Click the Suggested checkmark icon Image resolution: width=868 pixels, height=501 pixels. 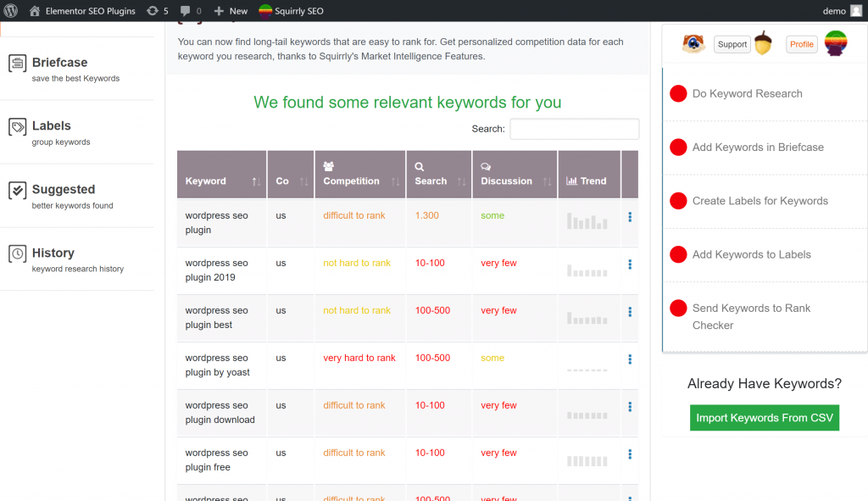click(x=17, y=191)
